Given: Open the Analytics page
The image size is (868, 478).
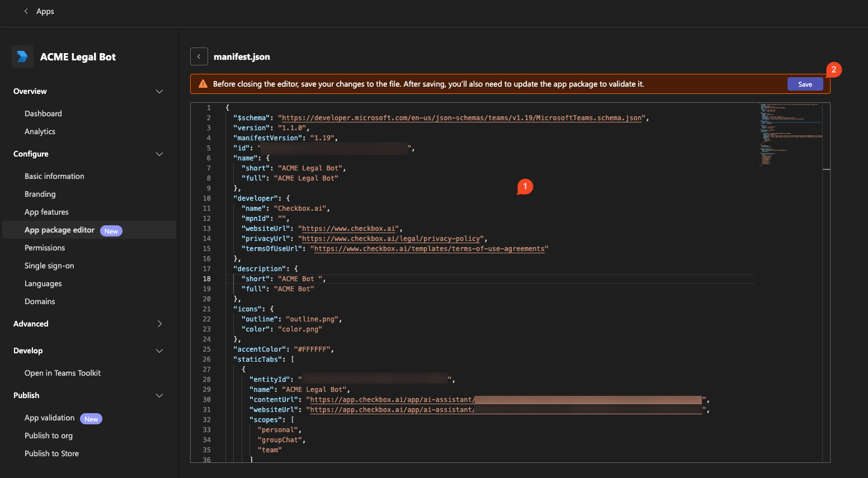Looking at the screenshot, I should pyautogui.click(x=40, y=131).
